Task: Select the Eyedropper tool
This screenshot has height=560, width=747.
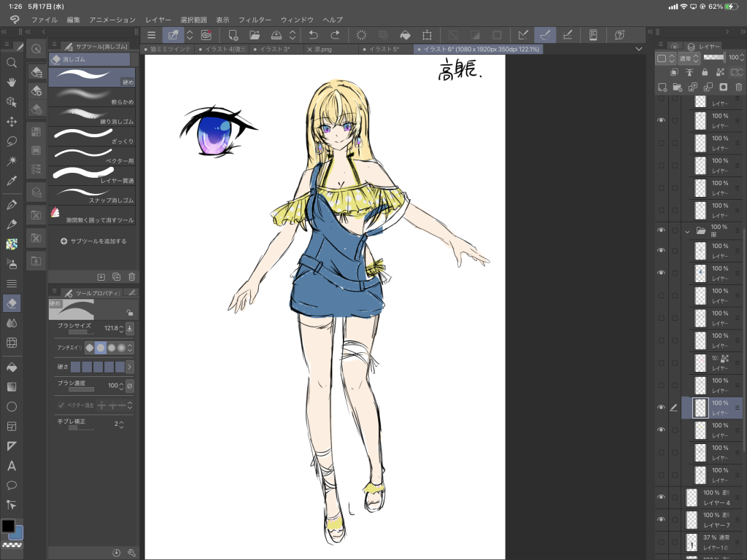Action: [12, 180]
